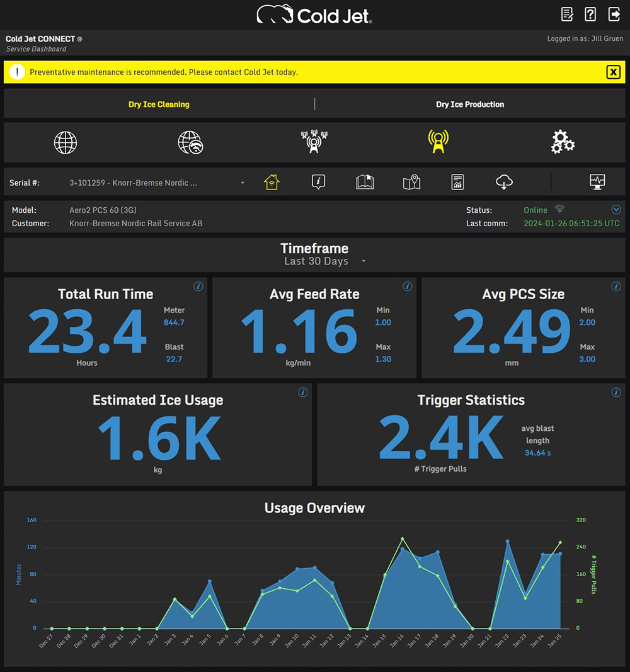
Task: Click the blue peak data point at Jan 22
Action: click(507, 541)
